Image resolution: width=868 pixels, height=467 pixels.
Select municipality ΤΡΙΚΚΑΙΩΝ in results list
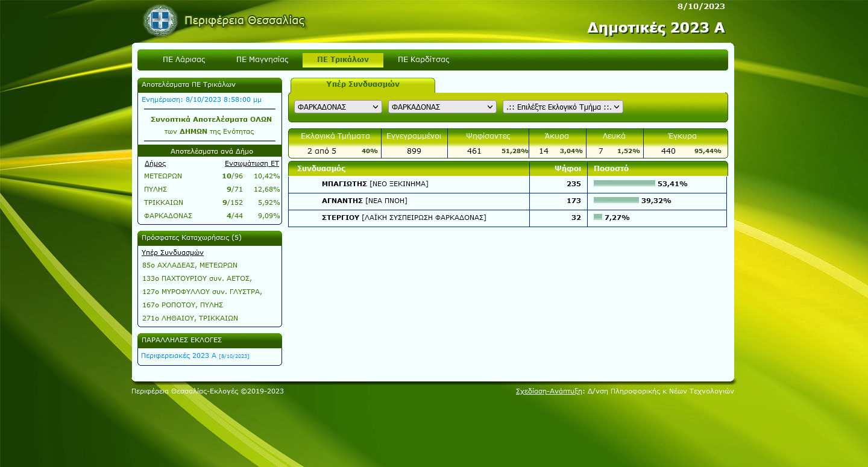pyautogui.click(x=163, y=202)
